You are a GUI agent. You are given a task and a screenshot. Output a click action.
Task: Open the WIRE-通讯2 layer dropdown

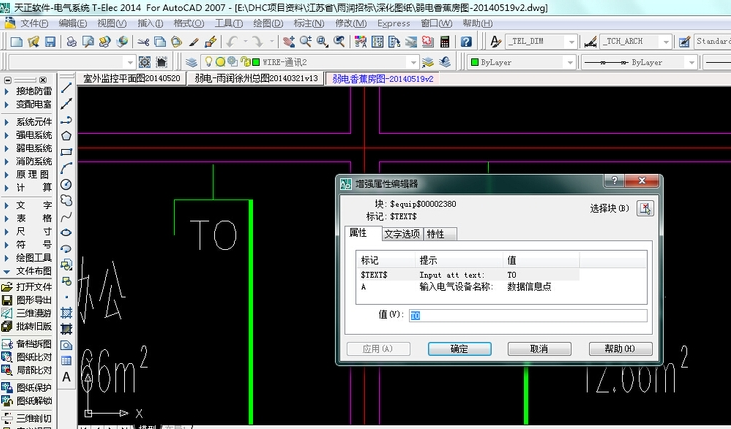(413, 62)
